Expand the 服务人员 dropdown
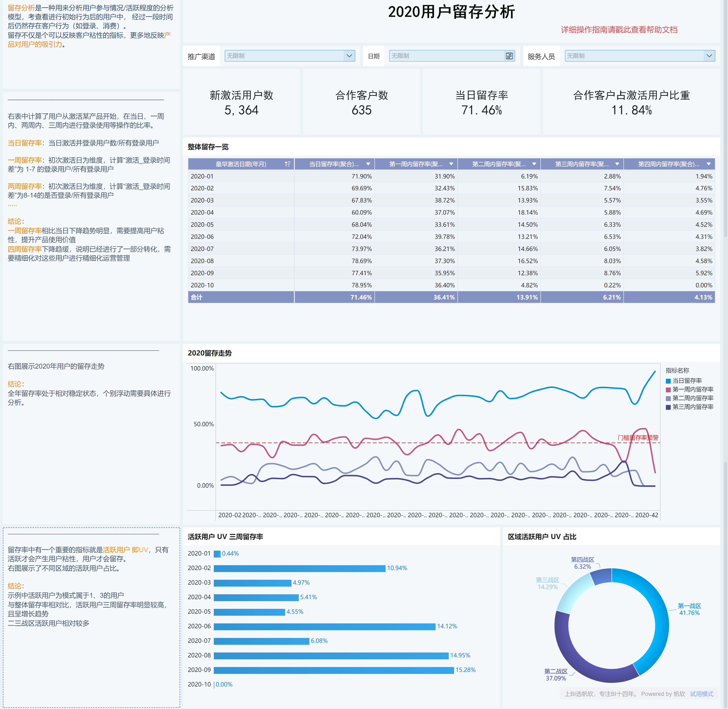 [x=709, y=56]
